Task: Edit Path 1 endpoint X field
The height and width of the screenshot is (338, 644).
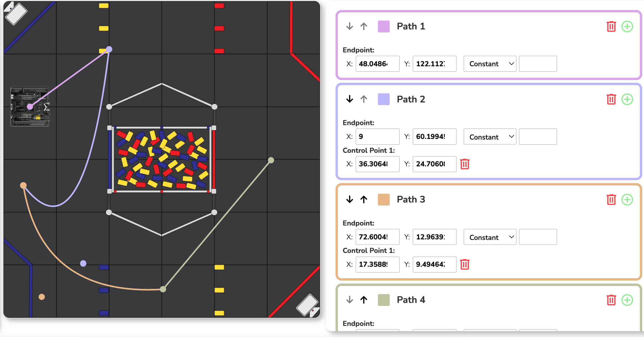Action: [377, 64]
